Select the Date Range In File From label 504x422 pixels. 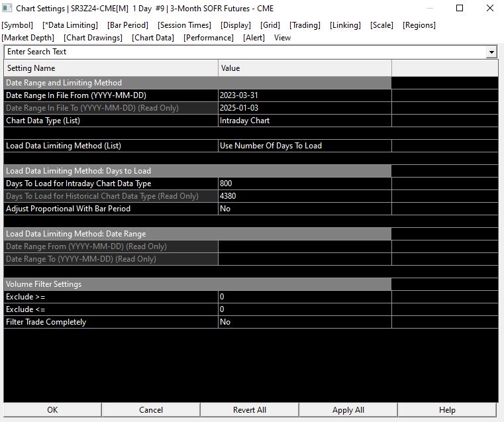(111, 95)
